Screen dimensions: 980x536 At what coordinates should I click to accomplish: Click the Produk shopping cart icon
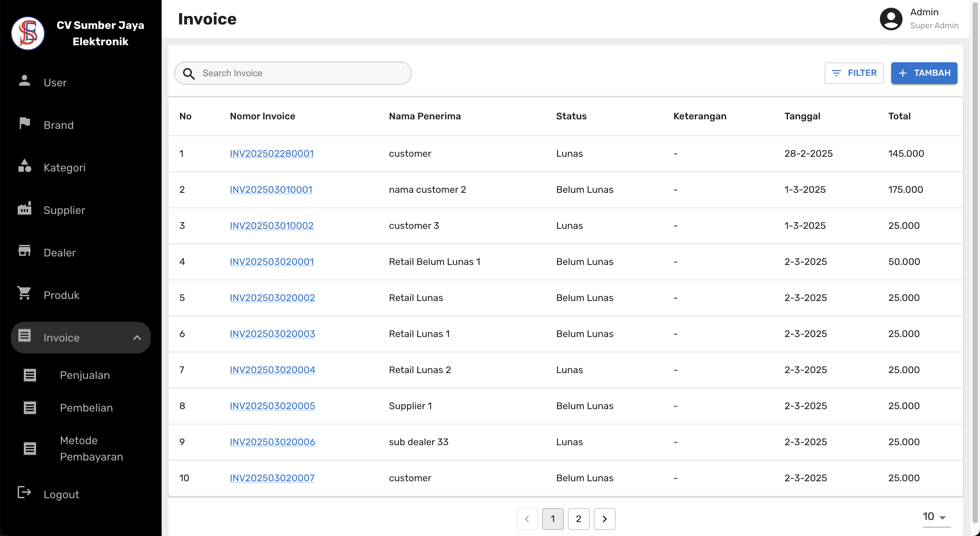click(24, 294)
